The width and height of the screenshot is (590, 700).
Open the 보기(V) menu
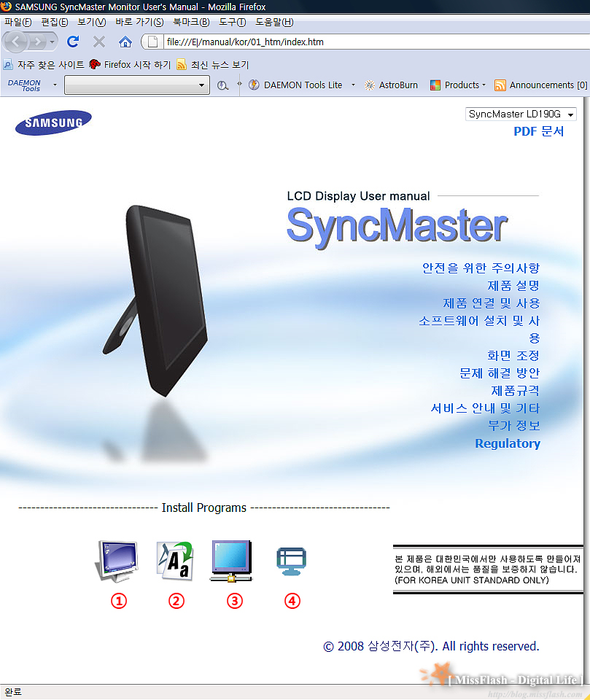pyautogui.click(x=92, y=22)
